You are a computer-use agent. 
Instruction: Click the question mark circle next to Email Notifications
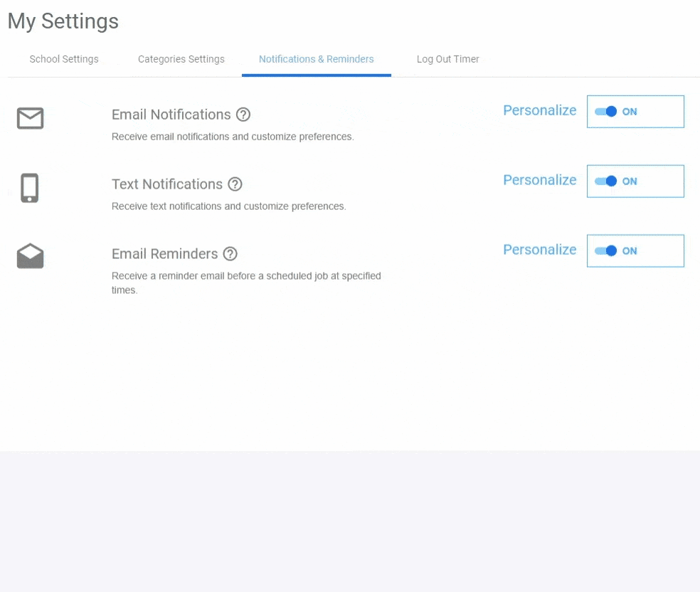pos(243,114)
